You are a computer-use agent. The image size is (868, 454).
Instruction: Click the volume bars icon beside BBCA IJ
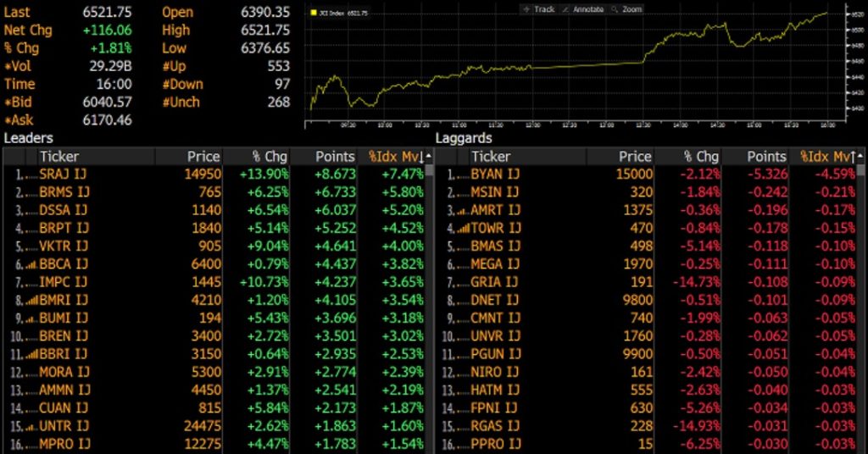pyautogui.click(x=31, y=265)
